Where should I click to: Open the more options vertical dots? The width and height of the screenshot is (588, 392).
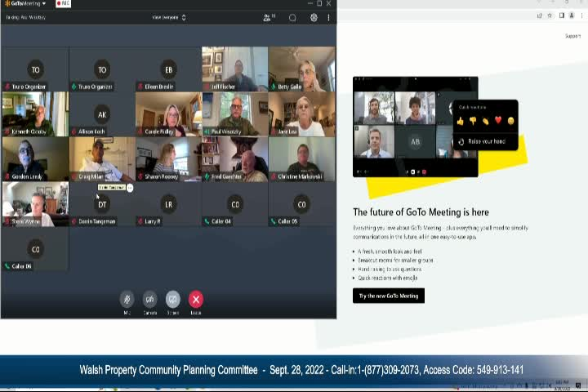click(328, 17)
